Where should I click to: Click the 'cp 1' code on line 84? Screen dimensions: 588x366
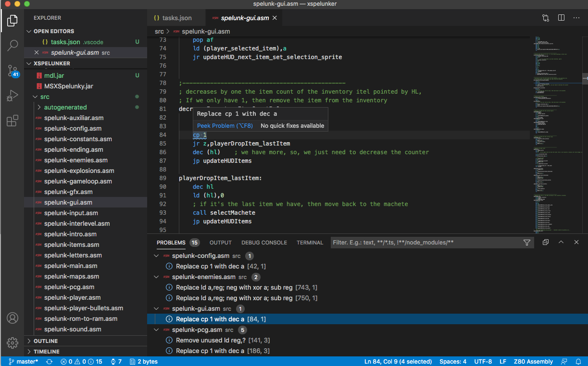pos(200,135)
